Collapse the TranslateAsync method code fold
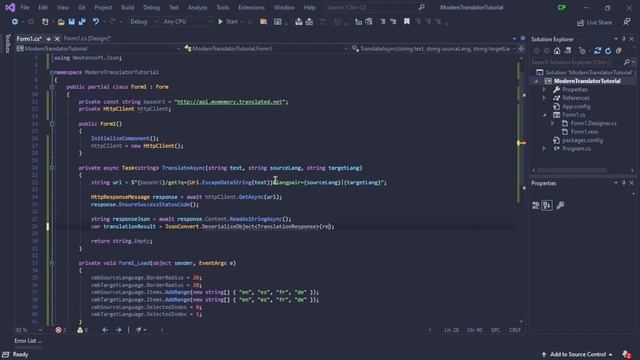640x360 pixels. [x=52, y=168]
